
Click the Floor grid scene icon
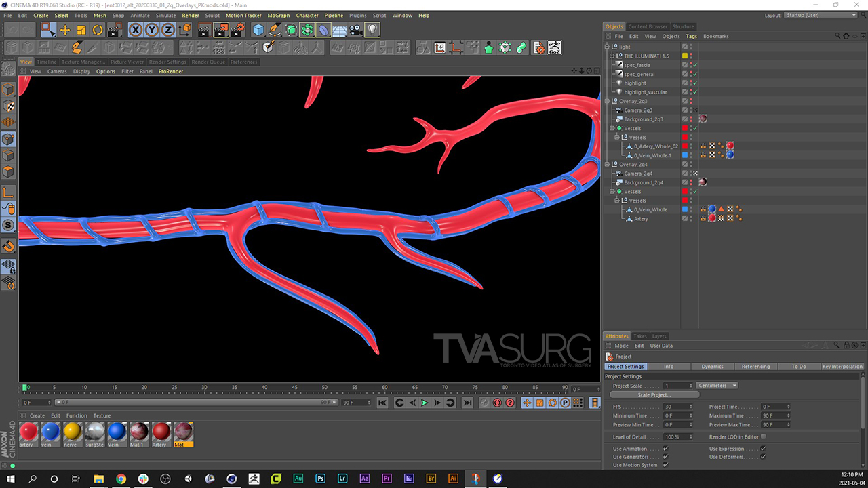(x=340, y=30)
